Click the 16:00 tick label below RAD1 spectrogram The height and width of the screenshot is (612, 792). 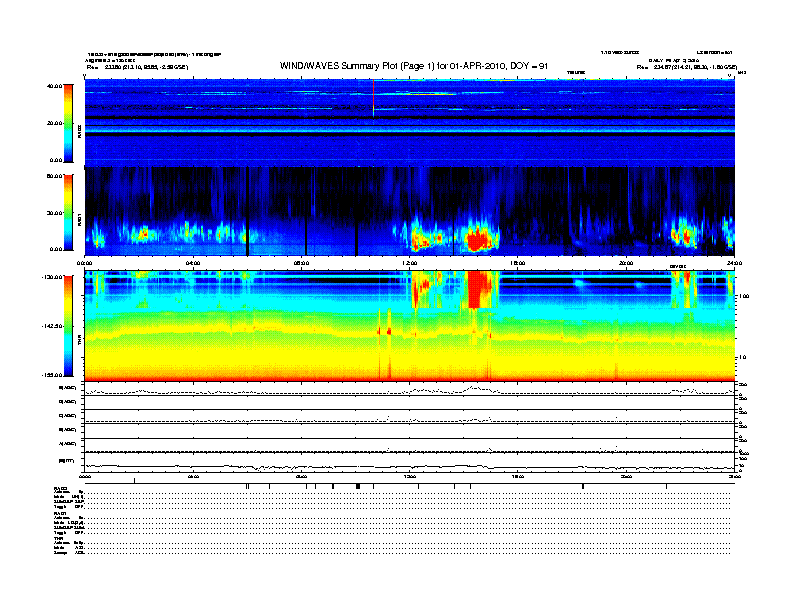[x=518, y=263]
